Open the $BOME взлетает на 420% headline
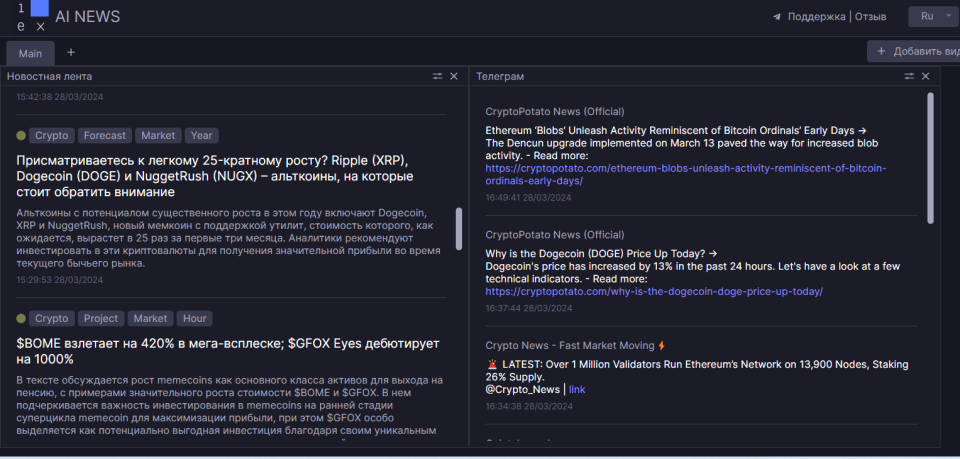 228,351
